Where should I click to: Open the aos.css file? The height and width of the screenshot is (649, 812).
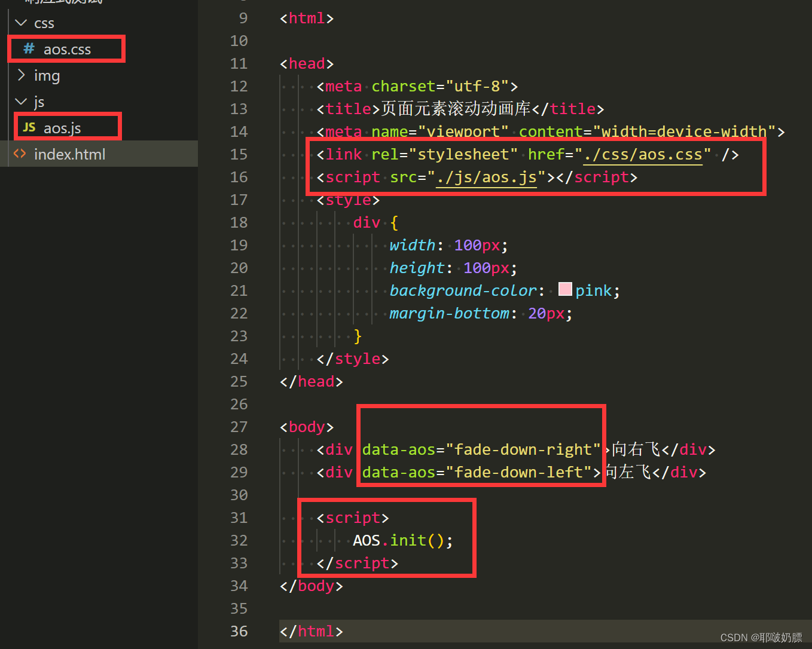point(67,49)
